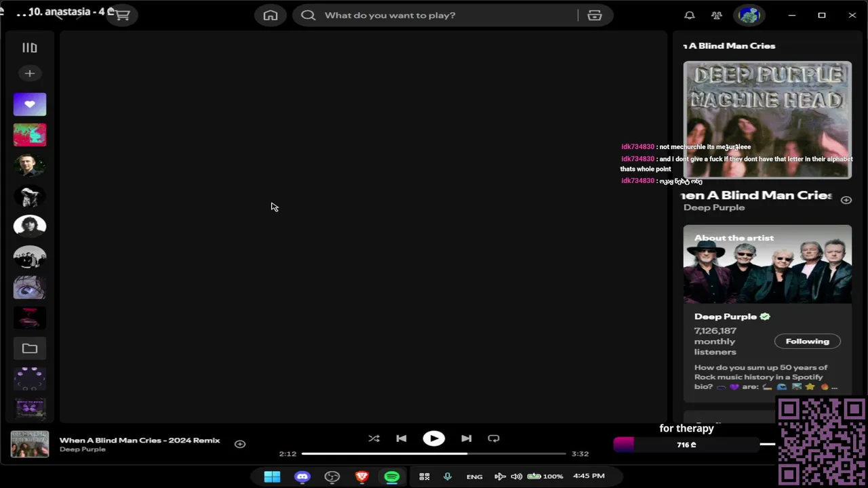This screenshot has width=868, height=488.
Task: Create a new playlist with plus icon
Action: [30, 73]
